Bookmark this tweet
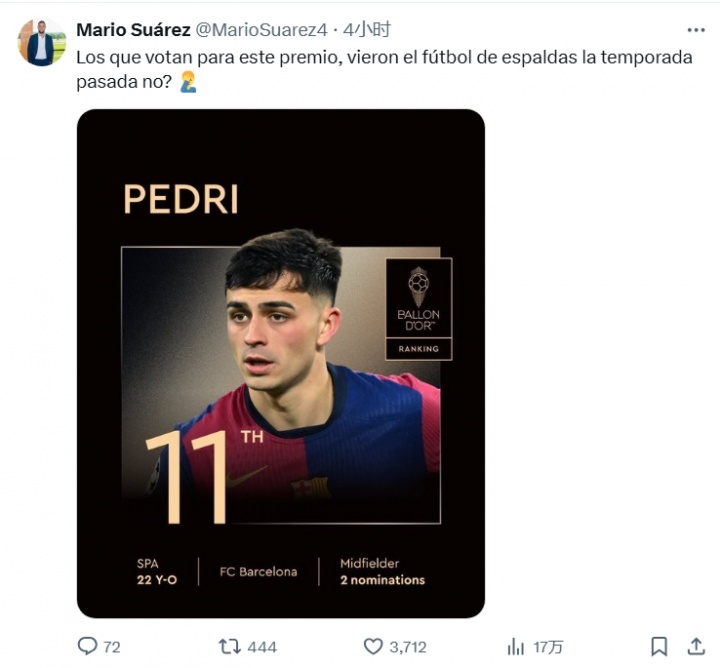Viewport: 720px width, 668px height. [659, 646]
